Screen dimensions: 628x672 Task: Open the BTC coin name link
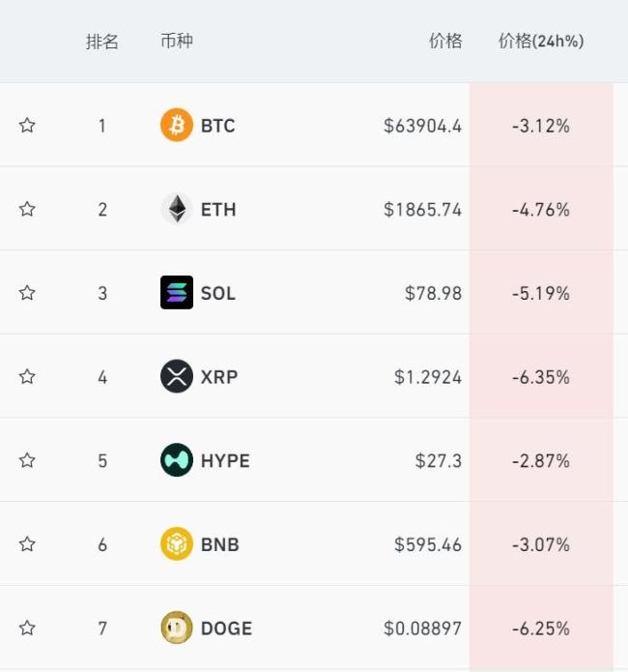tap(217, 126)
